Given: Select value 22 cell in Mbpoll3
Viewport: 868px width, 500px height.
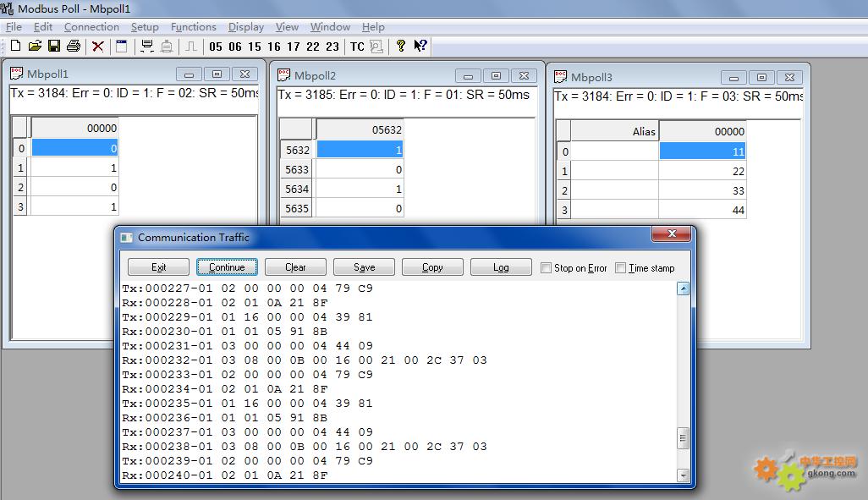Looking at the screenshot, I should tap(702, 171).
